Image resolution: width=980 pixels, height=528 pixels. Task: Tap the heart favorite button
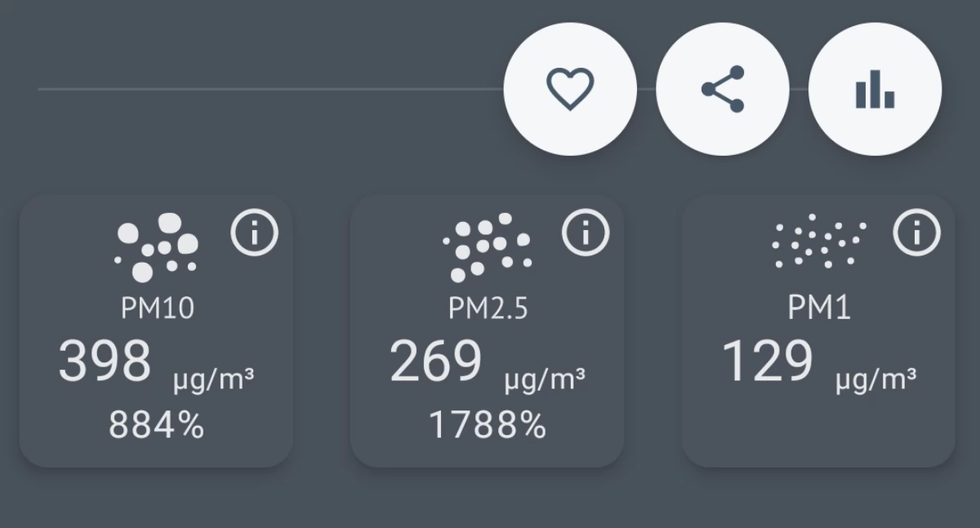570,89
